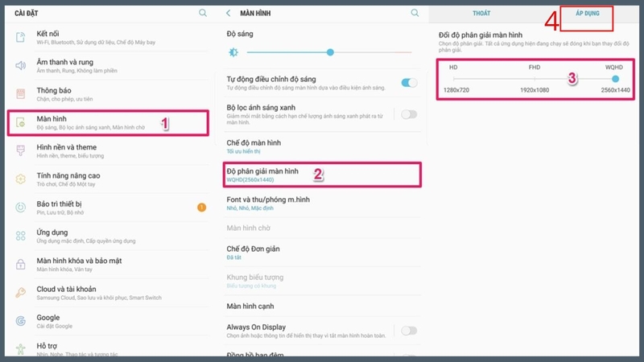Select Màn hình in the settings list
This screenshot has width=644, height=362.
[108, 123]
